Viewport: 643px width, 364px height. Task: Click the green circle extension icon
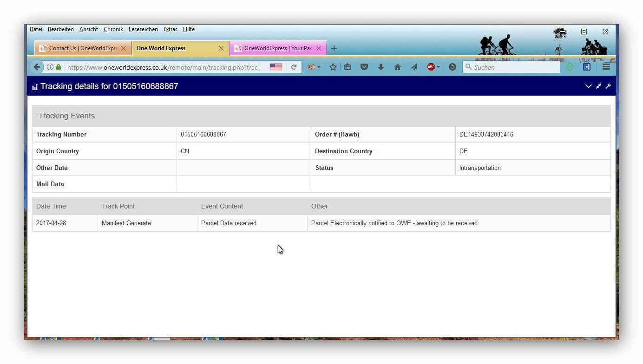[x=570, y=67]
